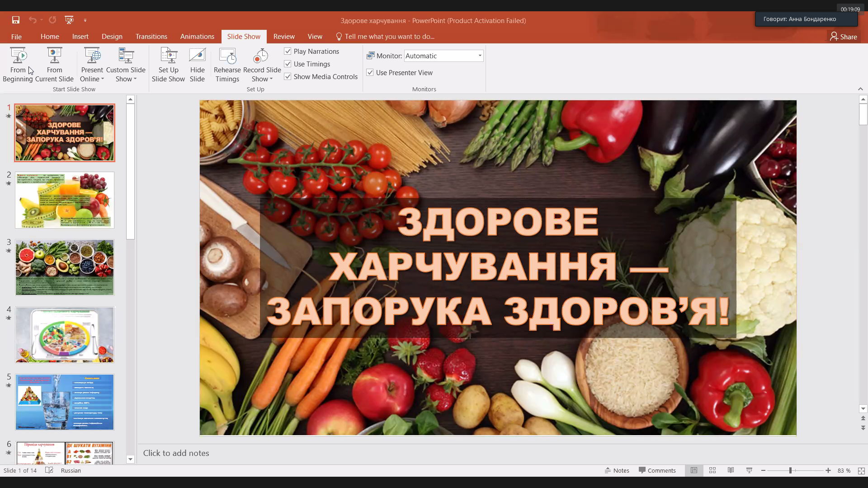
Task: Toggle the Use Timings checkbox
Action: (x=288, y=64)
